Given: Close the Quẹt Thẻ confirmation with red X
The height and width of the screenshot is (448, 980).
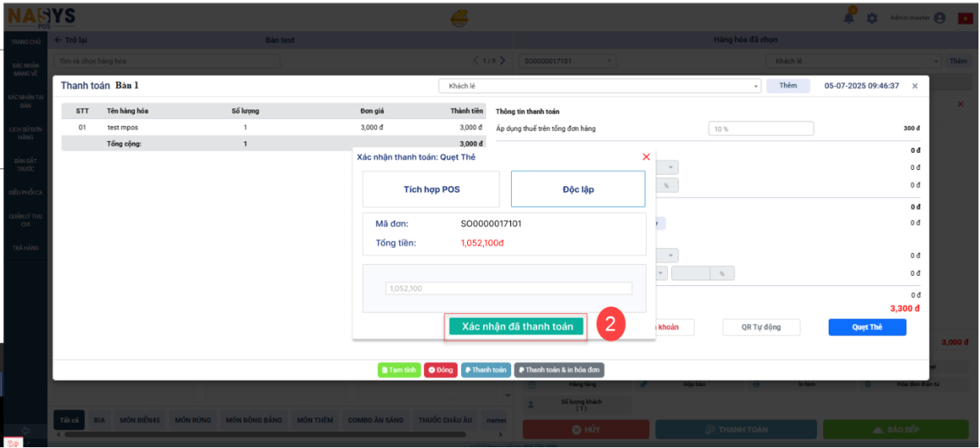Looking at the screenshot, I should pyautogui.click(x=646, y=157).
